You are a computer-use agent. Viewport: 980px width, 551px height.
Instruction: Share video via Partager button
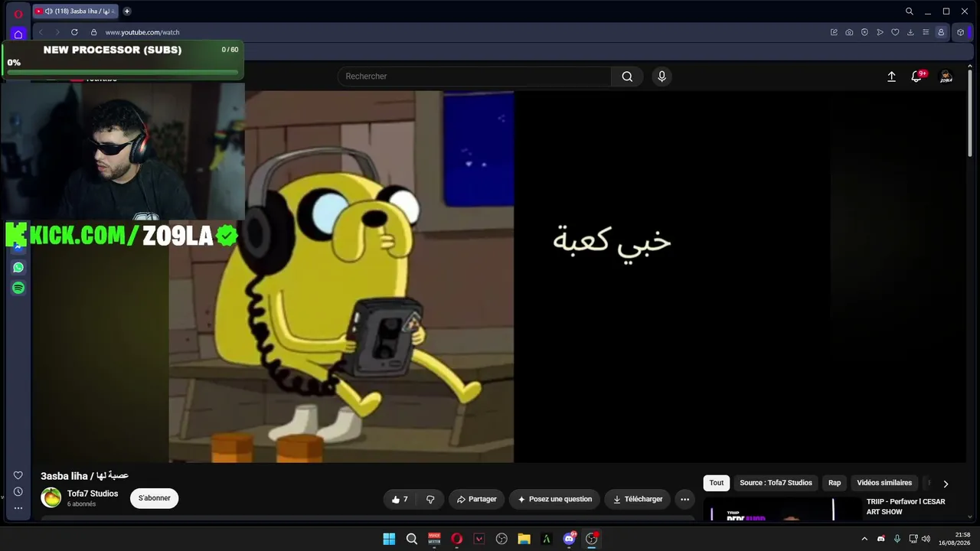(x=476, y=499)
